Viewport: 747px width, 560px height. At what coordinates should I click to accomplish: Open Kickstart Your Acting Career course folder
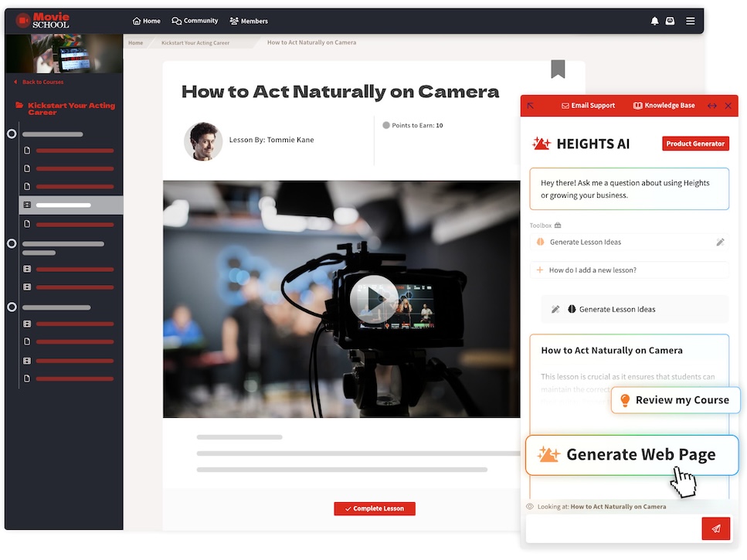click(66, 109)
